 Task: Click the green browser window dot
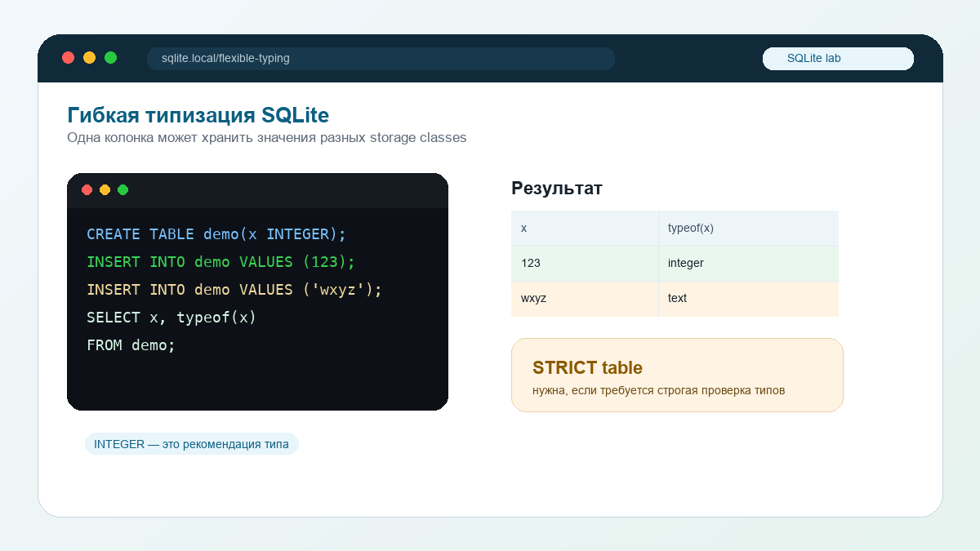[111, 57]
